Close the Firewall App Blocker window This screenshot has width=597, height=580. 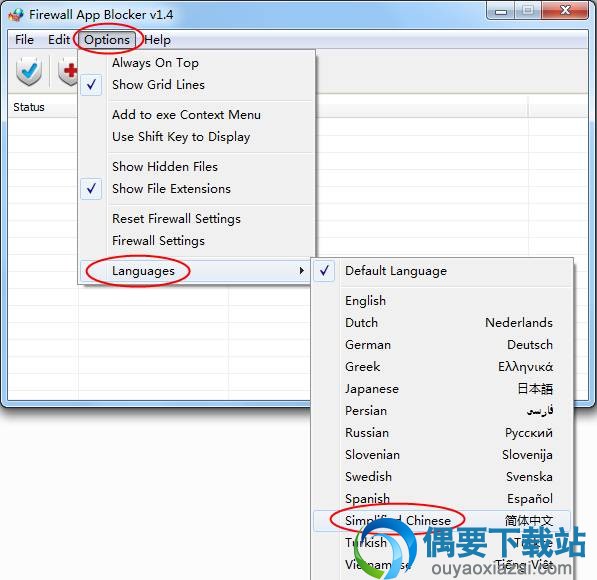(x=565, y=11)
